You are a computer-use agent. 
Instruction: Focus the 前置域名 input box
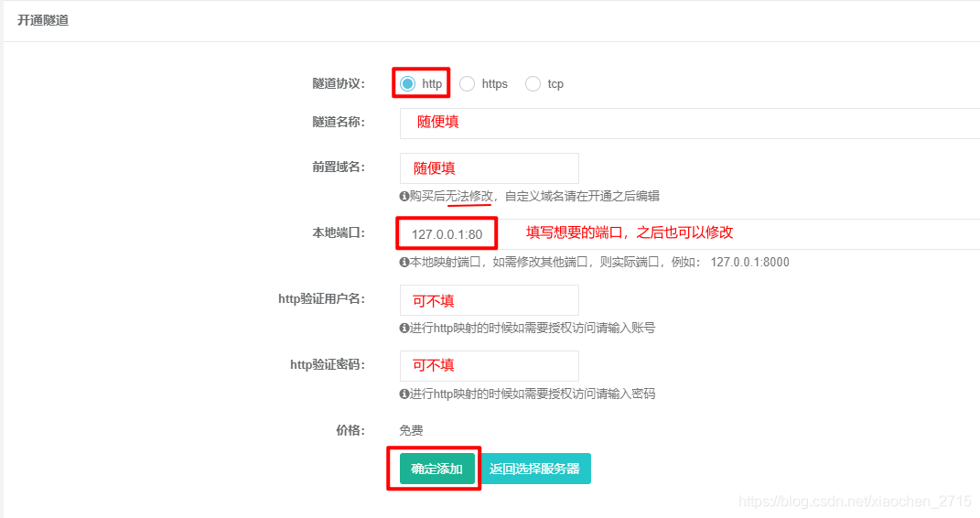pos(490,168)
